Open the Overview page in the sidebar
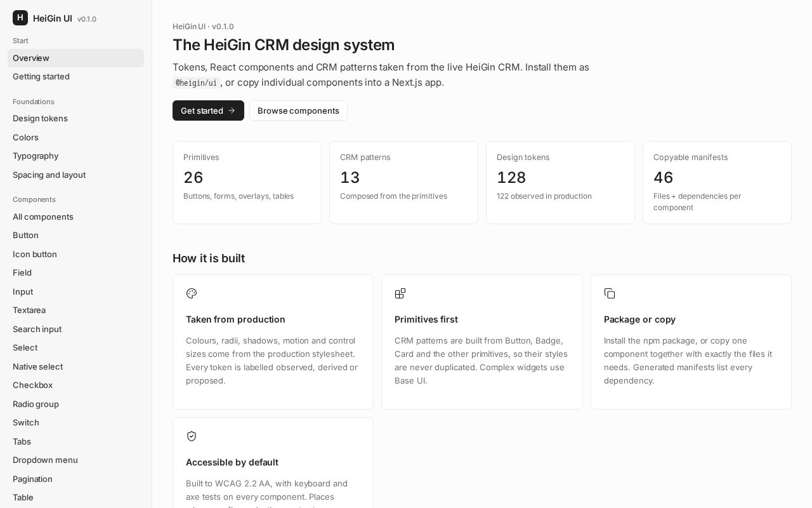Image resolution: width=812 pixels, height=508 pixels. [x=75, y=58]
